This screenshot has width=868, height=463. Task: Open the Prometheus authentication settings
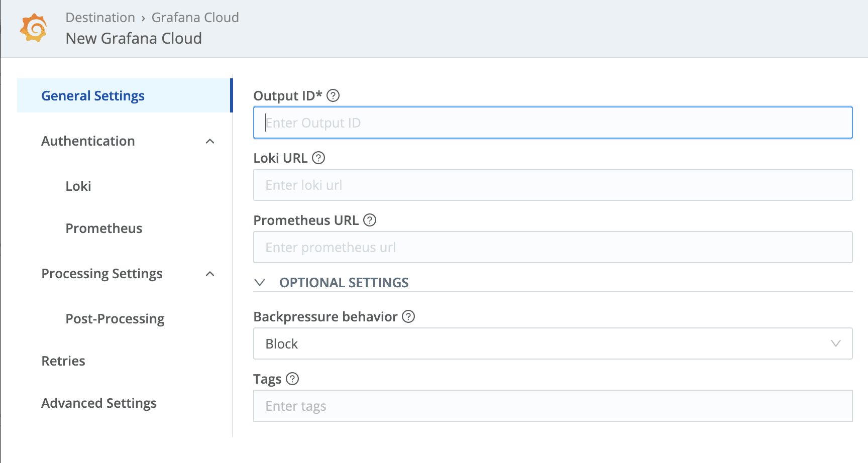104,228
